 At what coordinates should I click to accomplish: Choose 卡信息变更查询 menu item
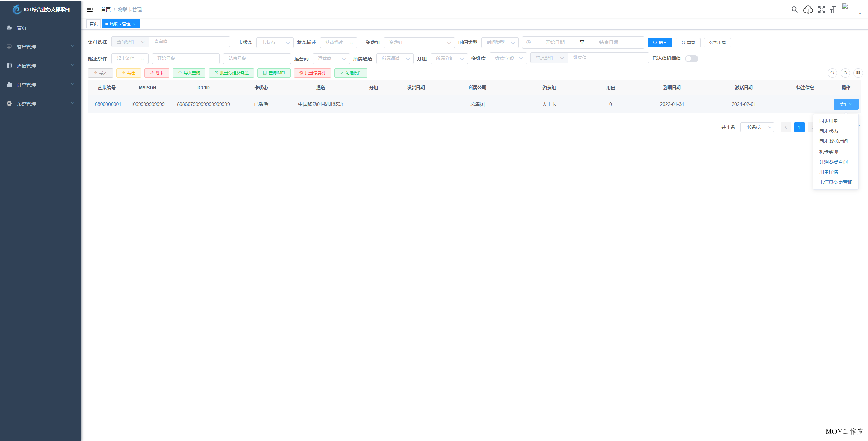[835, 182]
